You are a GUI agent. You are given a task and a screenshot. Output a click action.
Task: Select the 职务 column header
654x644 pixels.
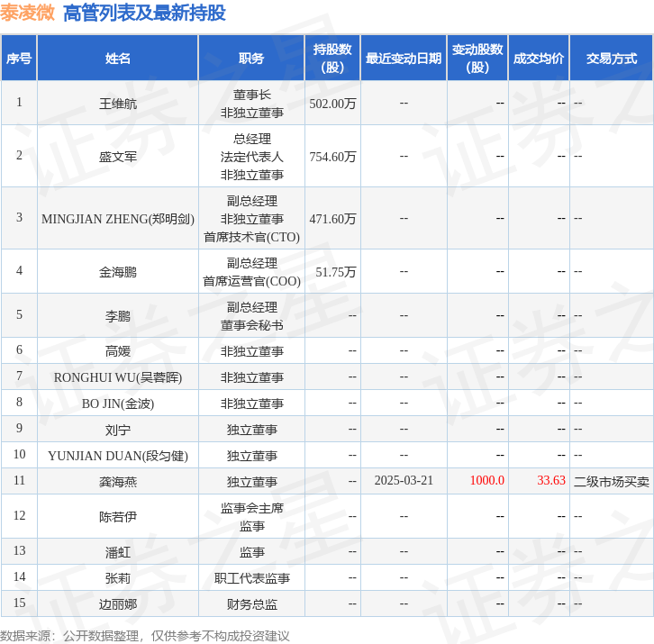pyautogui.click(x=251, y=58)
